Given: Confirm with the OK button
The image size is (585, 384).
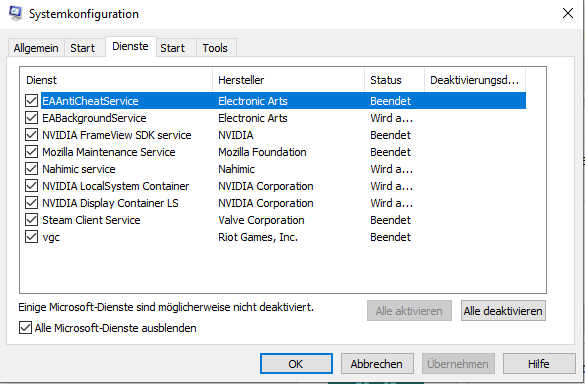Looking at the screenshot, I should click(296, 364).
